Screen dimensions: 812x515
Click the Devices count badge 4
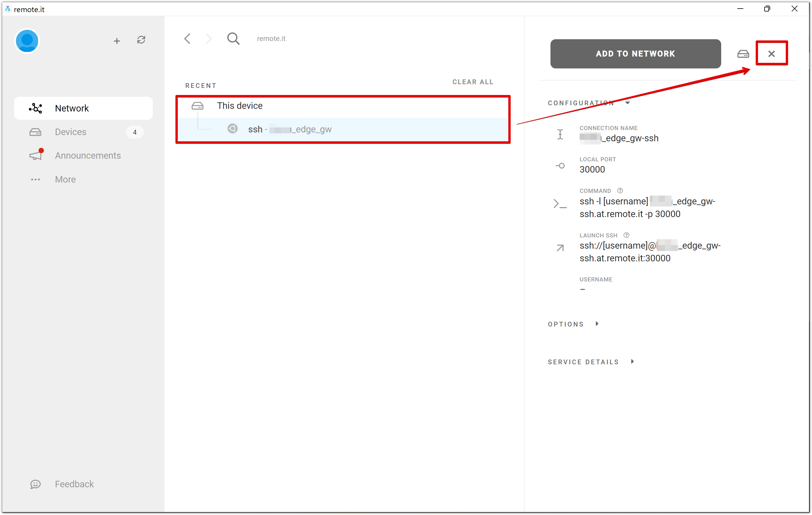[x=135, y=132]
